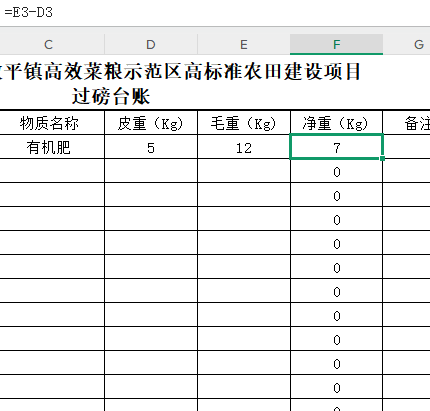Image resolution: width=430 pixels, height=411 pixels.
Task: Click the empty 备注 cell beside value 7
Action: tap(407, 147)
